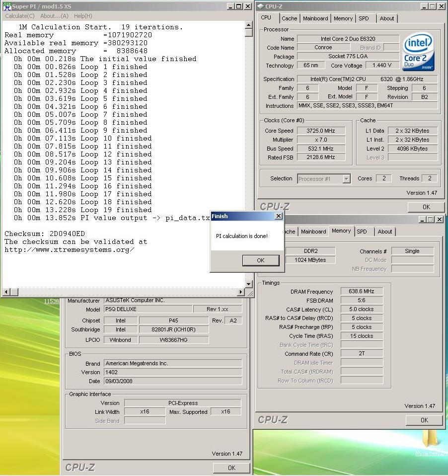
Task: Open About tab in the memory CPU-Z window
Action: 384,232
